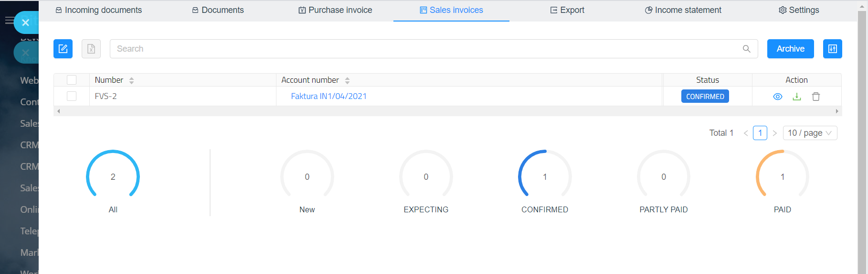Sort by Number column arrows

131,80
